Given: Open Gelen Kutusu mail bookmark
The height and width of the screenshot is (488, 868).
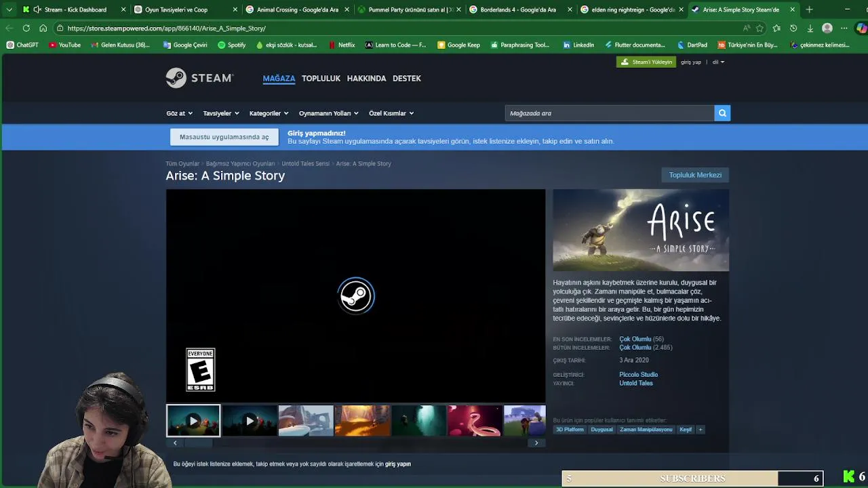Looking at the screenshot, I should [120, 45].
